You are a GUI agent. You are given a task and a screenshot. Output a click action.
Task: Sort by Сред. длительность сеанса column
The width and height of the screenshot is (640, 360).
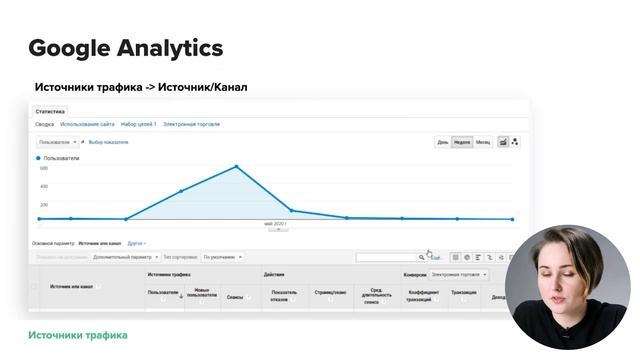coord(376,296)
